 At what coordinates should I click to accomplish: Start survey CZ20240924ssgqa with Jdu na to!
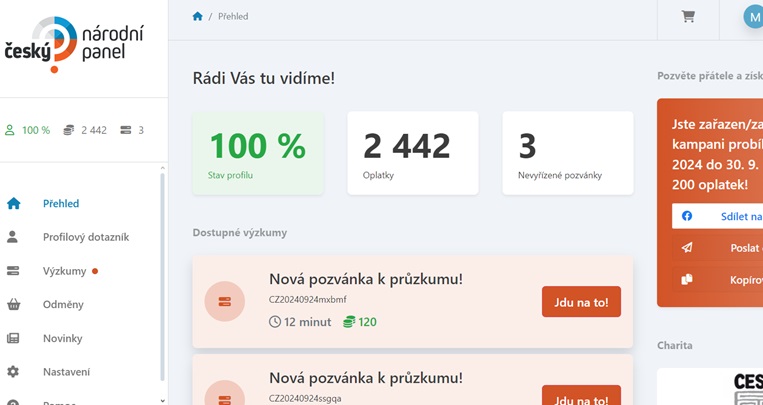[581, 395]
